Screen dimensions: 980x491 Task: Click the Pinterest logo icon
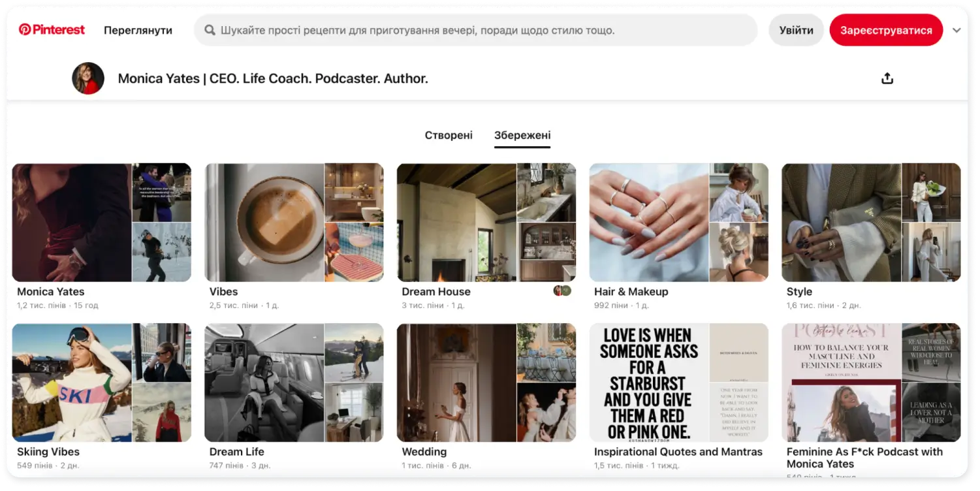tap(25, 29)
